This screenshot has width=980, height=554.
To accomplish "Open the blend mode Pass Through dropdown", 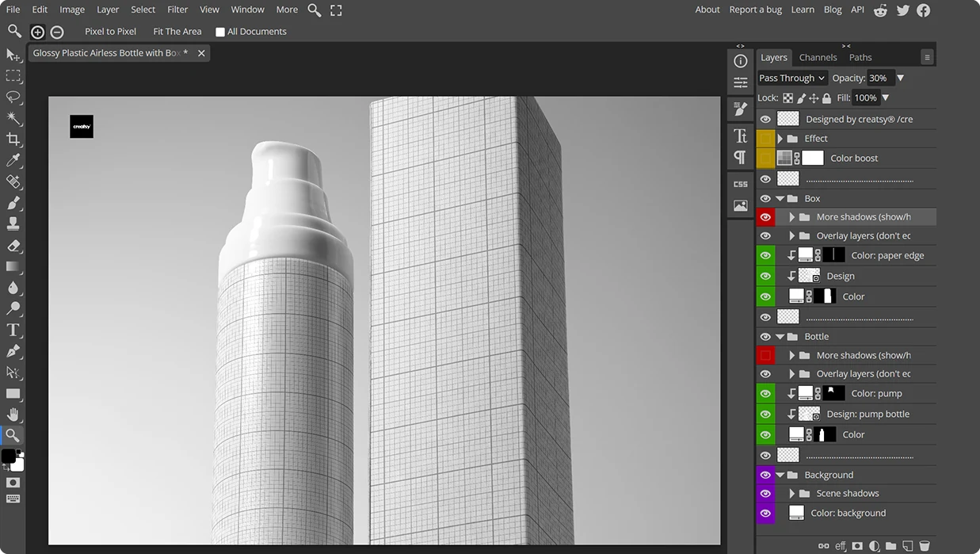I will point(792,78).
